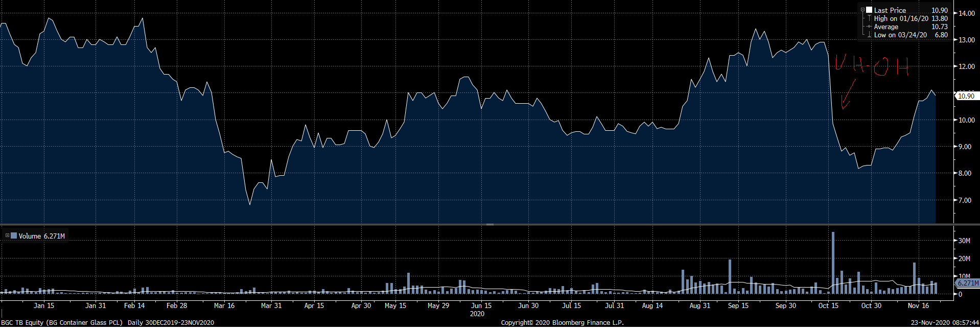The width and height of the screenshot is (980, 331).
Task: Click the red UH-OH handwritten annotation
Action: pos(871,65)
